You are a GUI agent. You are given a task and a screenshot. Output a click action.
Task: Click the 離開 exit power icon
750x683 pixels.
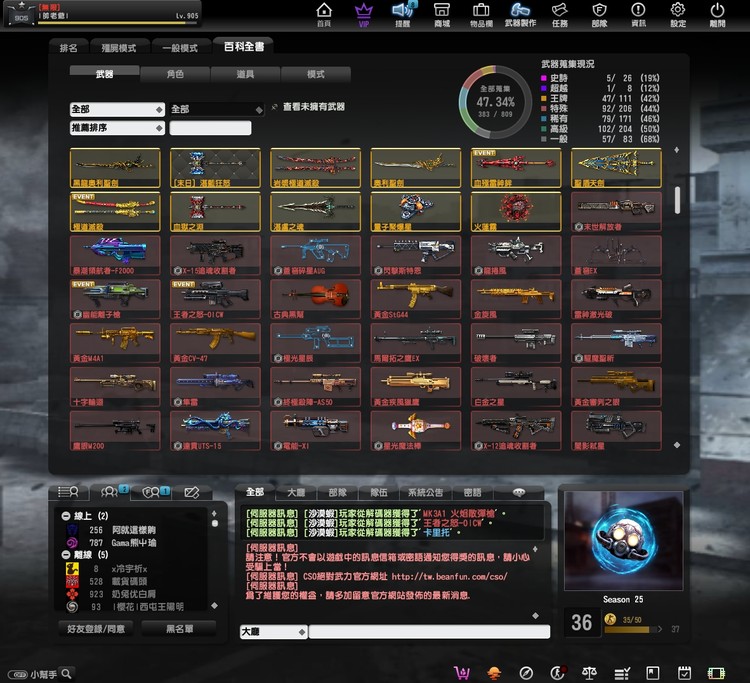(718, 13)
